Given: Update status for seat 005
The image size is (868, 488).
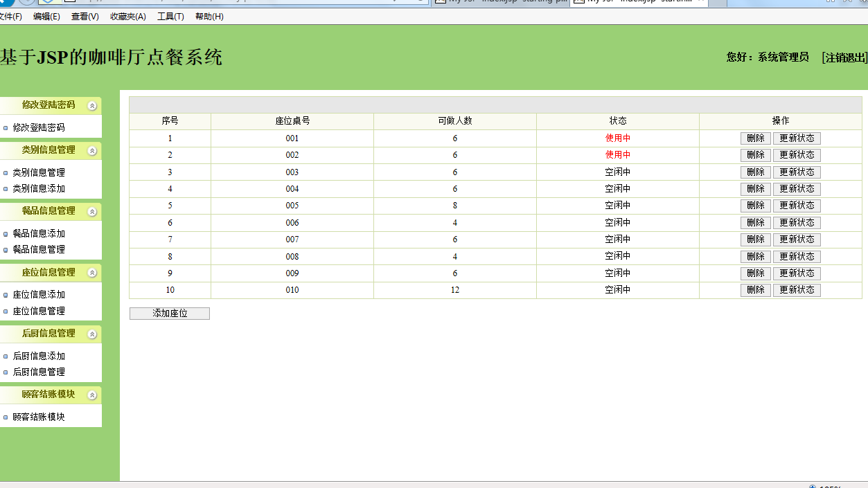Looking at the screenshot, I should click(797, 206).
